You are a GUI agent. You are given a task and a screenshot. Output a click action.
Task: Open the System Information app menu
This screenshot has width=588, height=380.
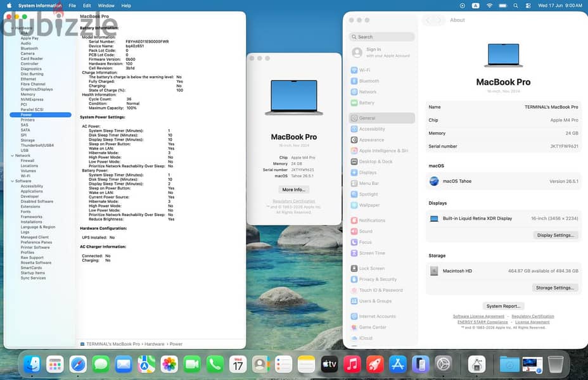point(40,6)
